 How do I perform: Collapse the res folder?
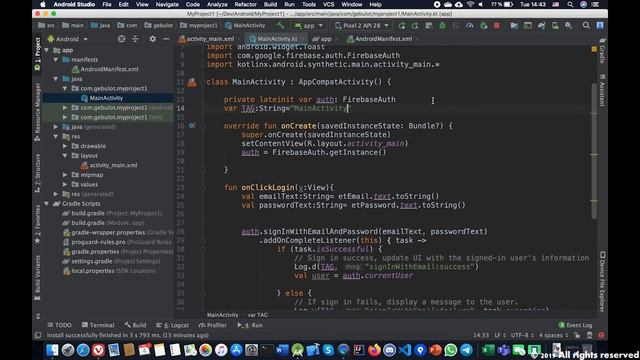(x=56, y=136)
